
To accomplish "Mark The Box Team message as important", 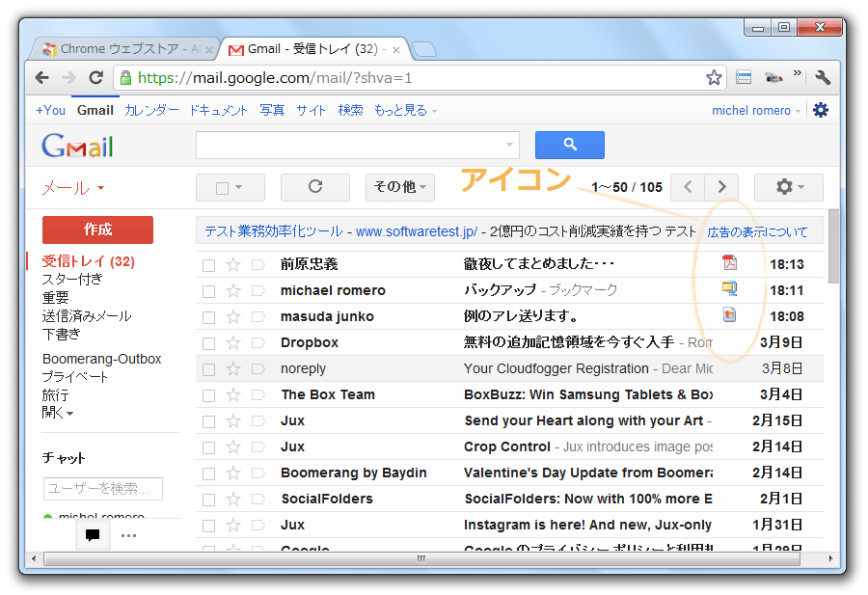I will pyautogui.click(x=258, y=394).
